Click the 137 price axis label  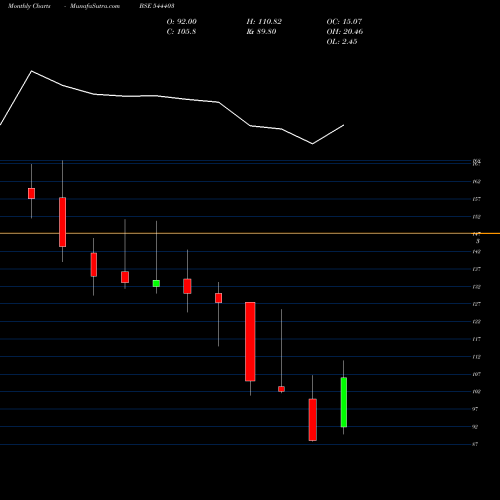coord(477,269)
